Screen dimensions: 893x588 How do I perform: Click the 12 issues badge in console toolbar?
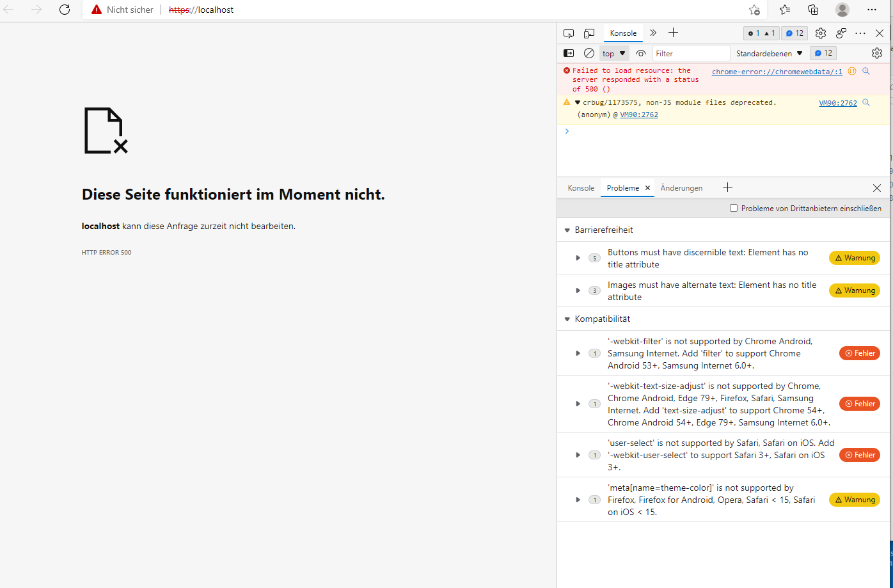823,53
